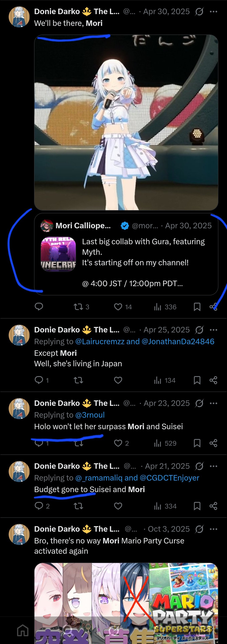Like the "Budget gone to Suisei" reply

point(118,506)
